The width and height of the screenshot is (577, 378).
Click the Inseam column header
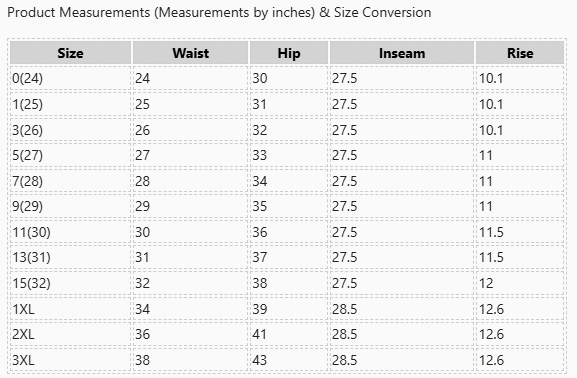tap(402, 53)
